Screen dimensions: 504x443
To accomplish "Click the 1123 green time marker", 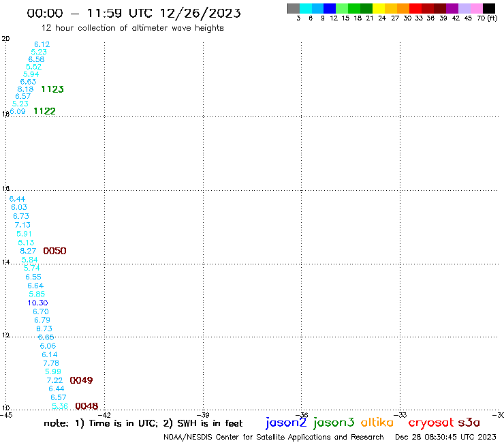I will click(x=52, y=89).
